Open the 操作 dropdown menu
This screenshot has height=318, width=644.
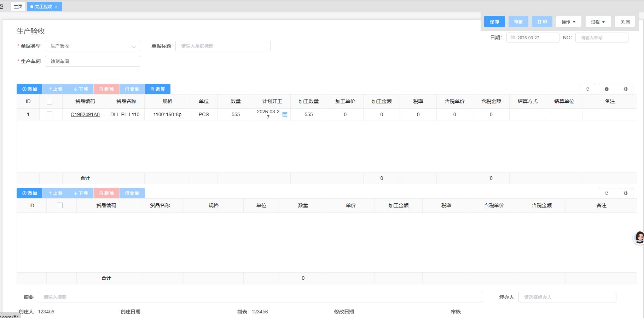pos(568,22)
